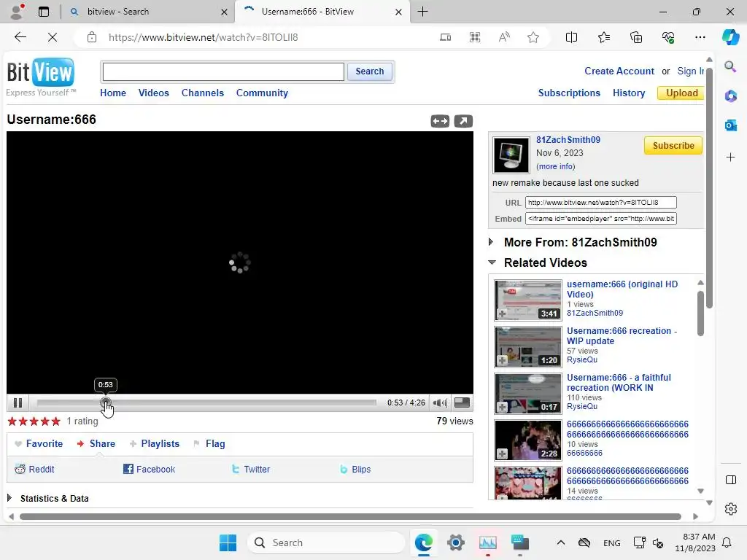
Task: Show hidden system tray icons
Action: [x=561, y=542]
